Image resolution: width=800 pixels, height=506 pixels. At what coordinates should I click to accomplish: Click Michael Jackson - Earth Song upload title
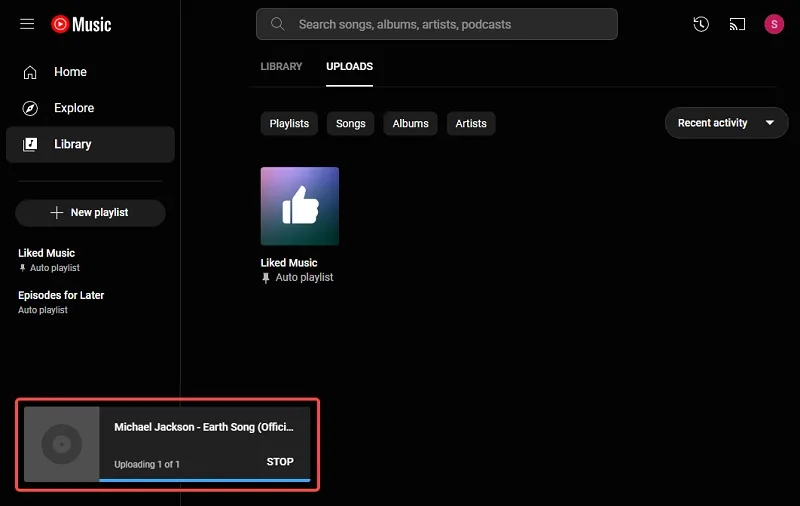coord(204,427)
